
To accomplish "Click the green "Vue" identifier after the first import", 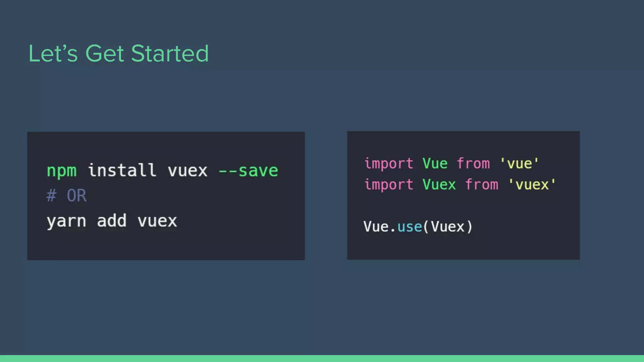I will tap(435, 164).
